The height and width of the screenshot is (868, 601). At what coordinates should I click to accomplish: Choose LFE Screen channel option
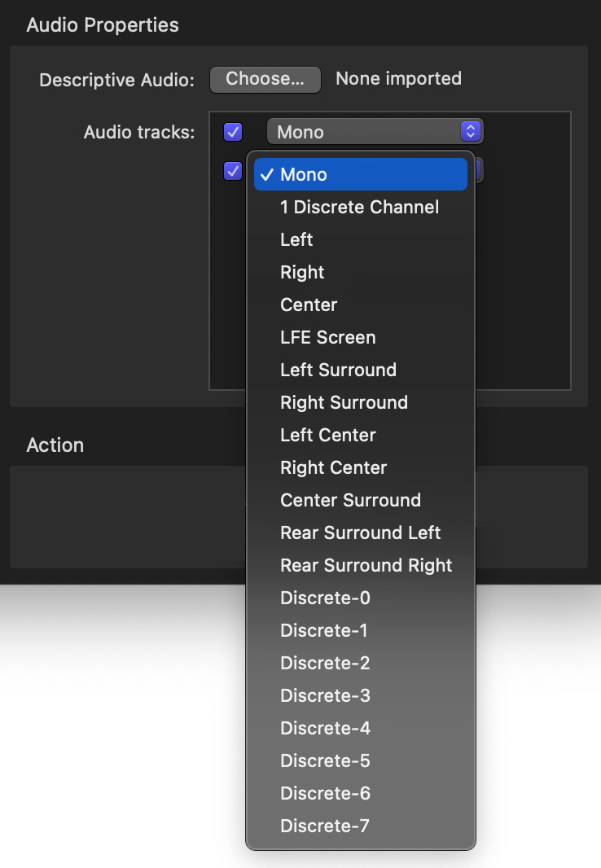click(x=361, y=338)
